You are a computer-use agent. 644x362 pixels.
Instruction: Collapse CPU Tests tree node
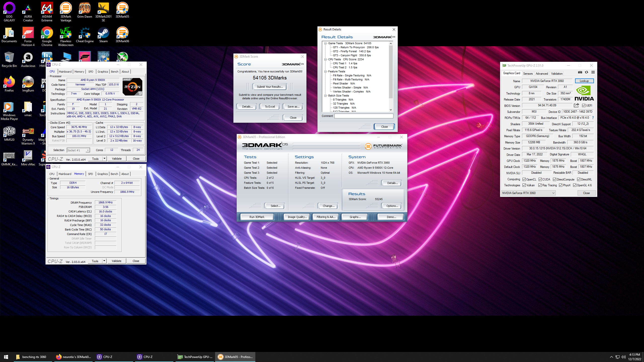pyautogui.click(x=325, y=59)
